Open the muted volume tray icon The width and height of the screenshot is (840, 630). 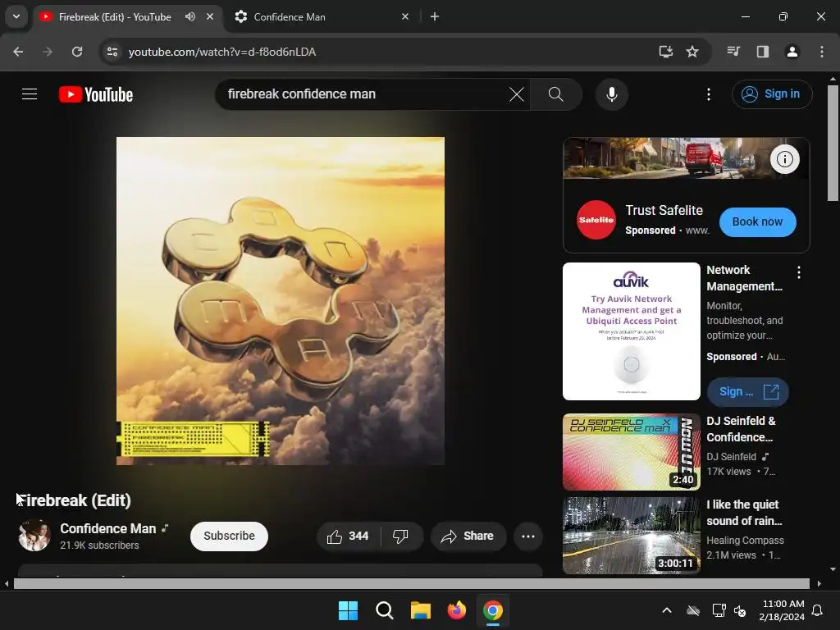(x=740, y=610)
